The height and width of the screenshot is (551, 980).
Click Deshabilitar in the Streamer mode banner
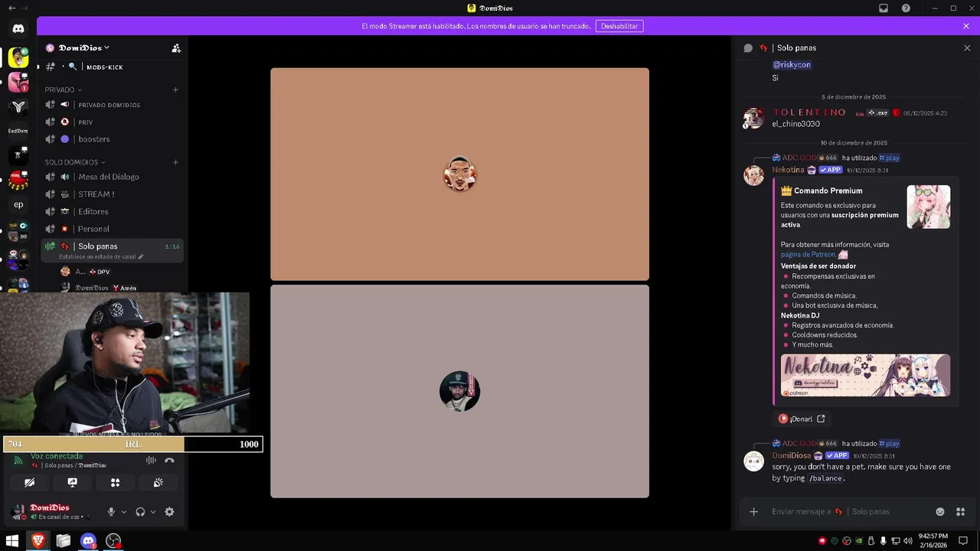(619, 26)
